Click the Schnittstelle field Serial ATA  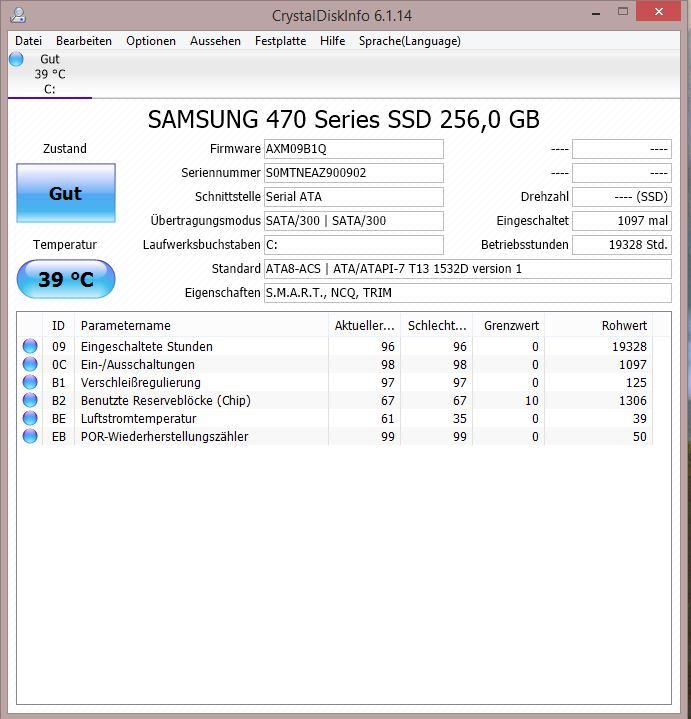click(x=354, y=197)
